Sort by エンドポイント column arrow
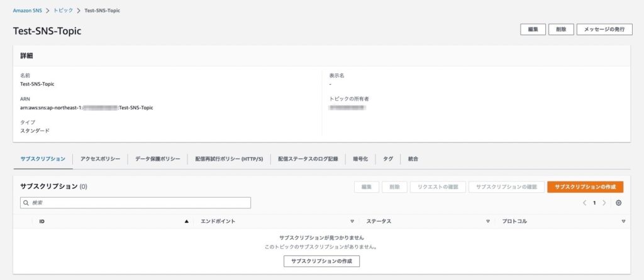This screenshot has width=644, height=280. (352, 222)
